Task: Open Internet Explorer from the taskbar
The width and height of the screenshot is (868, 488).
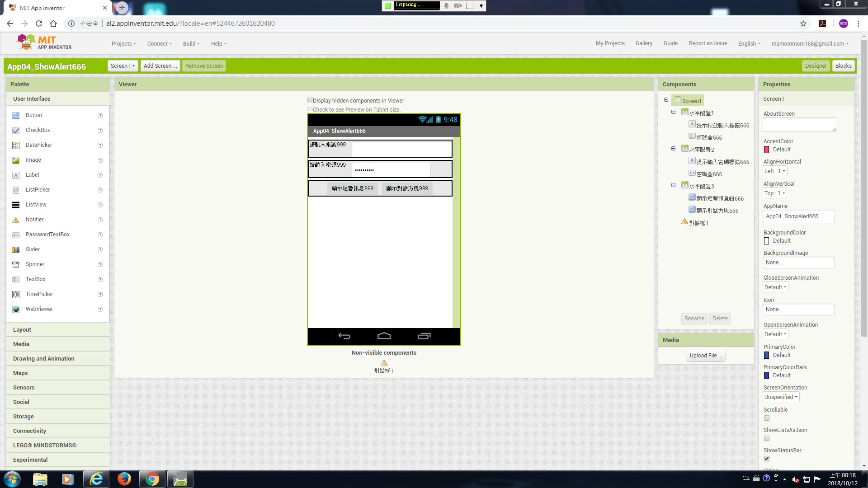Action: coord(96,479)
